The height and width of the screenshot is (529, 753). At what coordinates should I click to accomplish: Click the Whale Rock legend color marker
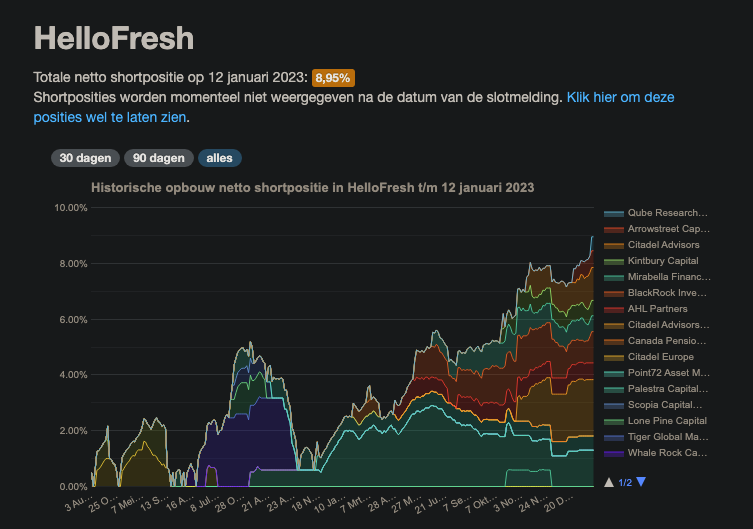pos(613,453)
